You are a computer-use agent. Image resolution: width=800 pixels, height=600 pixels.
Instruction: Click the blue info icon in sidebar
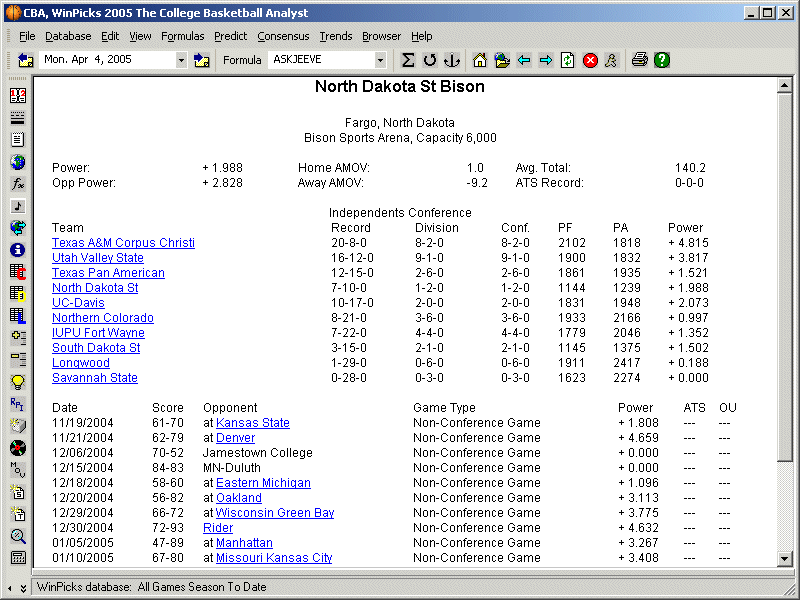click(x=18, y=249)
